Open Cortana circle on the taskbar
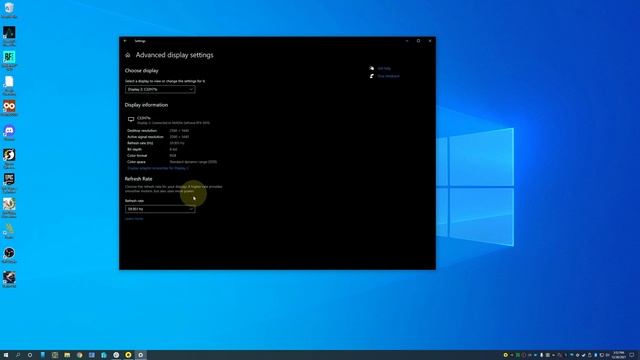This screenshot has height=360, width=640. coord(30,355)
